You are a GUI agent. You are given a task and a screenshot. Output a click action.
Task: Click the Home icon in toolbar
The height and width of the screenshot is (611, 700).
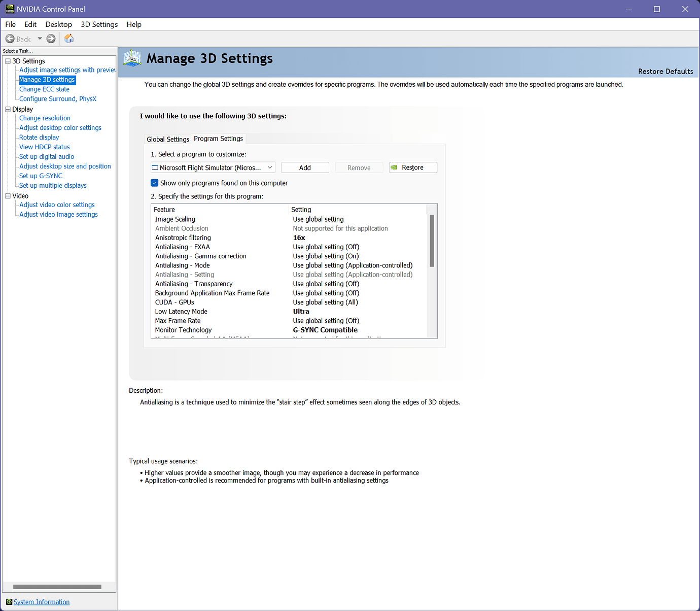69,39
